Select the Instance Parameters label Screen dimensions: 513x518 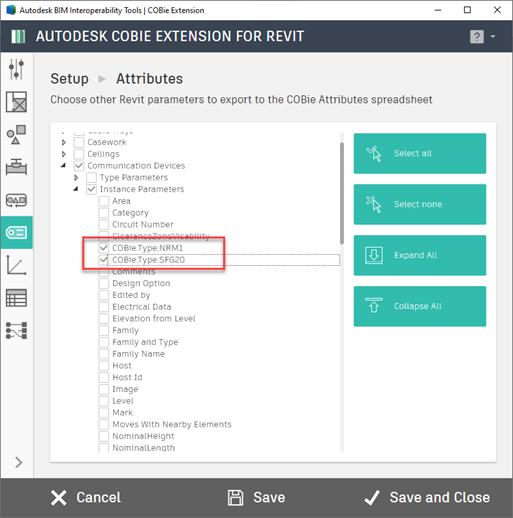[142, 189]
